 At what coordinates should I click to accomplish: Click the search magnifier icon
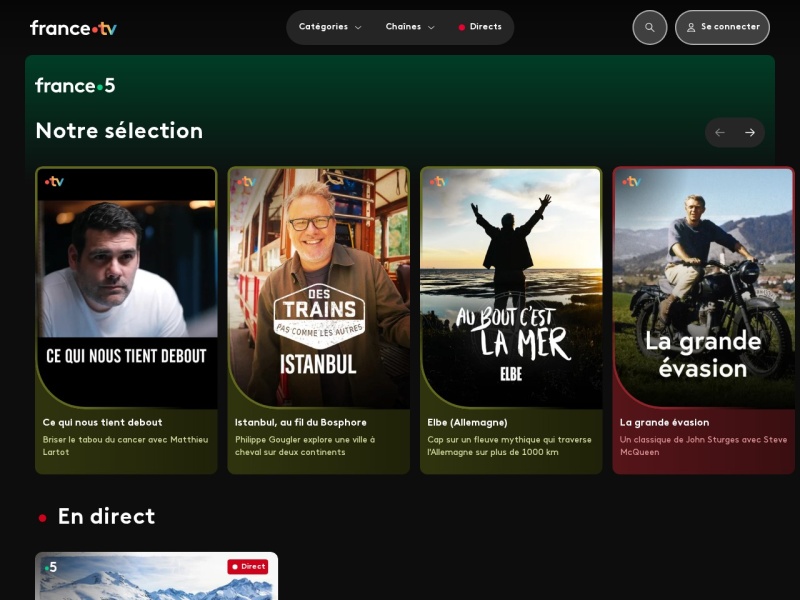tap(649, 28)
